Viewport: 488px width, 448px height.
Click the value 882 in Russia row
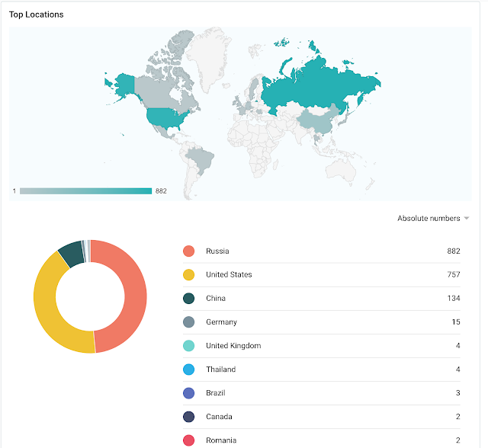tap(454, 251)
